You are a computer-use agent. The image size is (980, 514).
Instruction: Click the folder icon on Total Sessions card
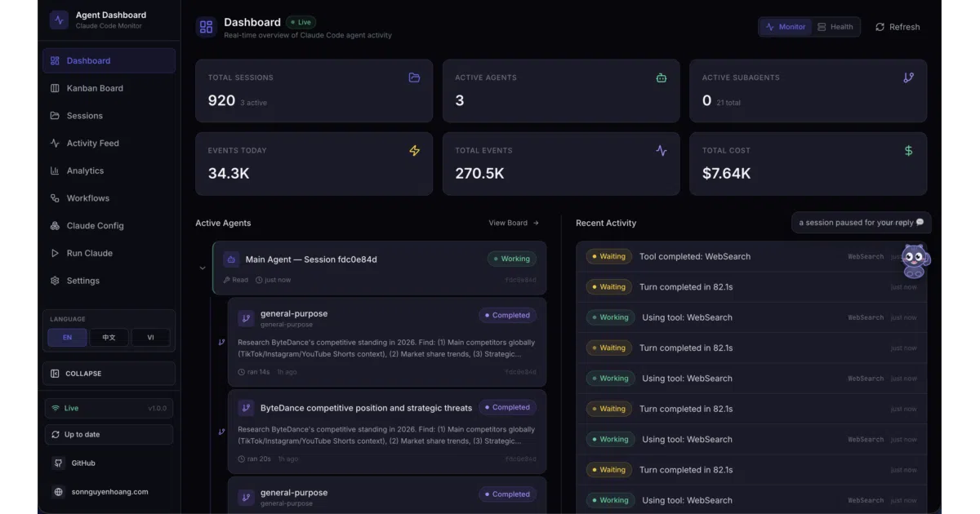pyautogui.click(x=414, y=78)
